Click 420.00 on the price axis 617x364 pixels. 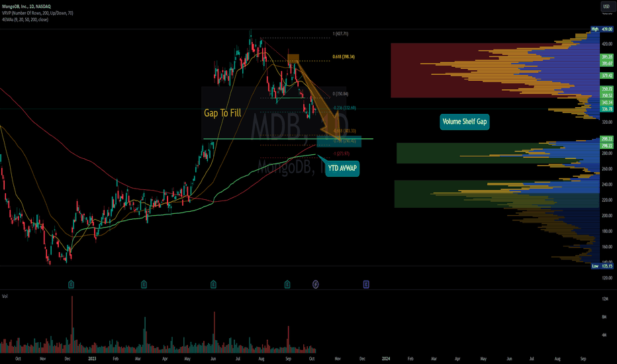(607, 44)
